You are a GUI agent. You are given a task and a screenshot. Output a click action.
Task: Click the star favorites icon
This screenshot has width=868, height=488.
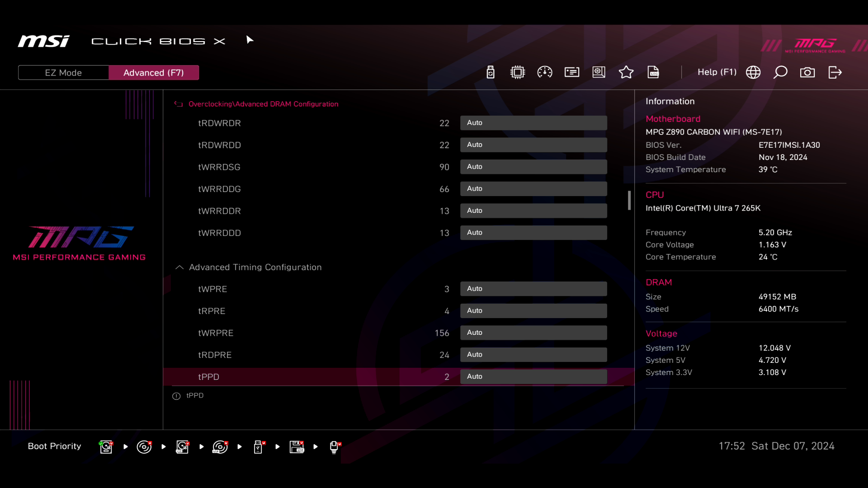[626, 72]
